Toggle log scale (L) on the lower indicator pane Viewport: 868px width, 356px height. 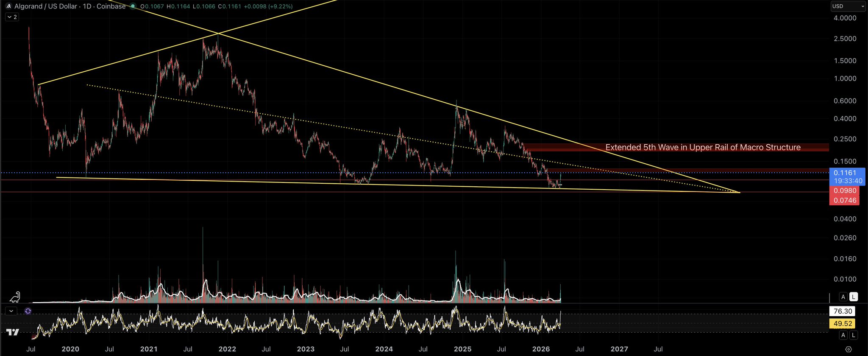coord(854,335)
